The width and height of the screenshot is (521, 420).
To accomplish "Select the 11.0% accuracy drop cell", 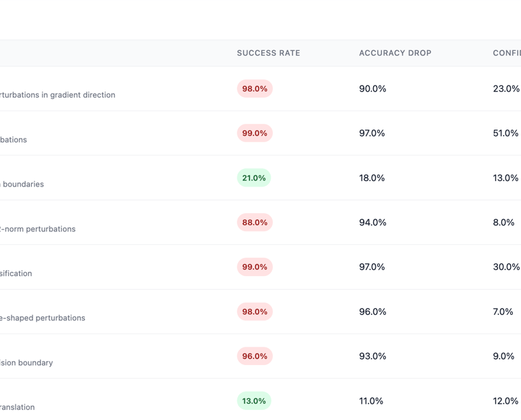I will [x=371, y=401].
